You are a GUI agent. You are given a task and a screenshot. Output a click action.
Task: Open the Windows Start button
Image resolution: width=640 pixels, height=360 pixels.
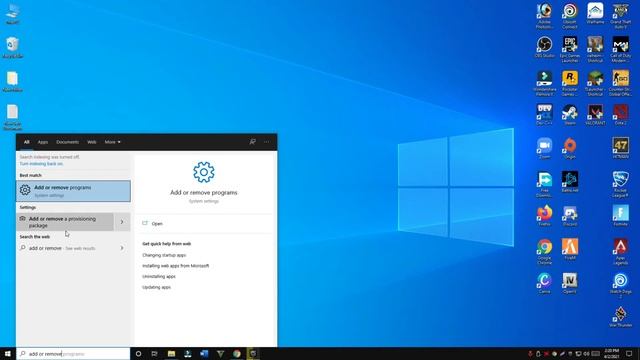pyautogui.click(x=8, y=353)
